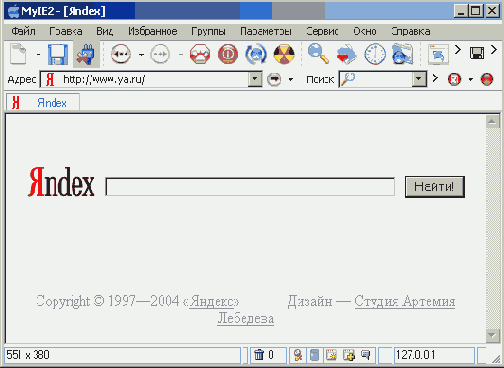The height and width of the screenshot is (368, 504).
Task: Open the search box dropdown list
Action: (419, 79)
